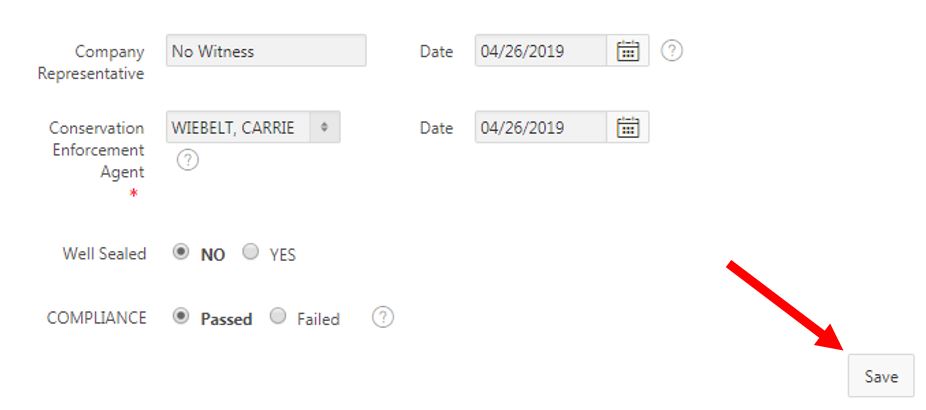Open calendar picker for Enforcement Agent date
This screenshot has width=926, height=410.
click(x=628, y=128)
